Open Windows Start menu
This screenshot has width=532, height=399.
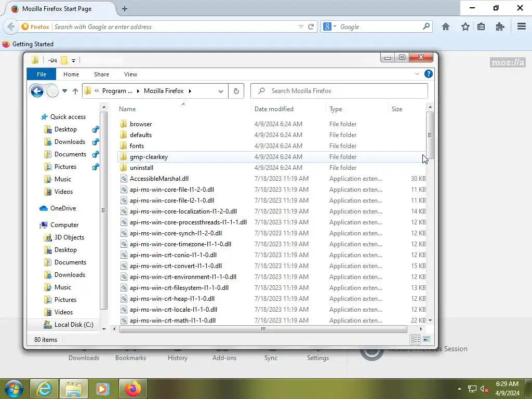(14, 389)
